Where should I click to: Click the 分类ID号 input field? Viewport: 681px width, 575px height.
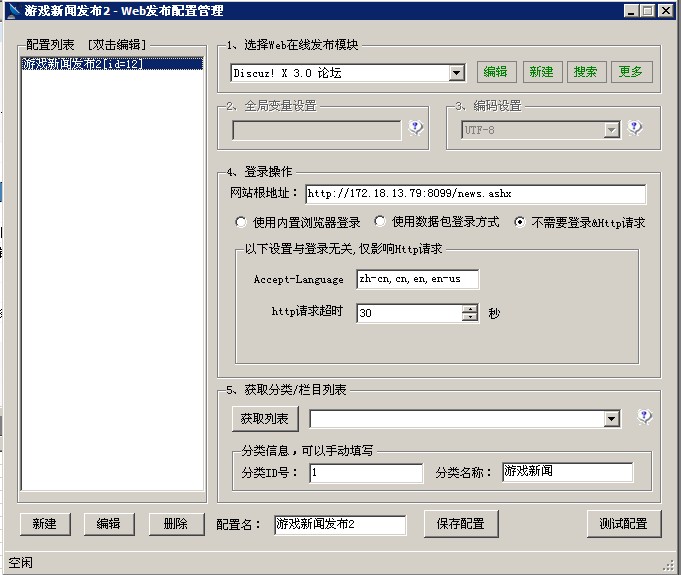click(x=366, y=473)
